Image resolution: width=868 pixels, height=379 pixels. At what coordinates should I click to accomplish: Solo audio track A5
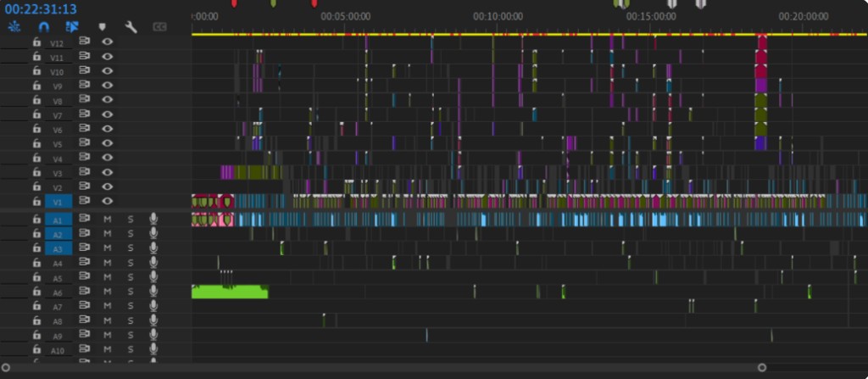(x=130, y=277)
